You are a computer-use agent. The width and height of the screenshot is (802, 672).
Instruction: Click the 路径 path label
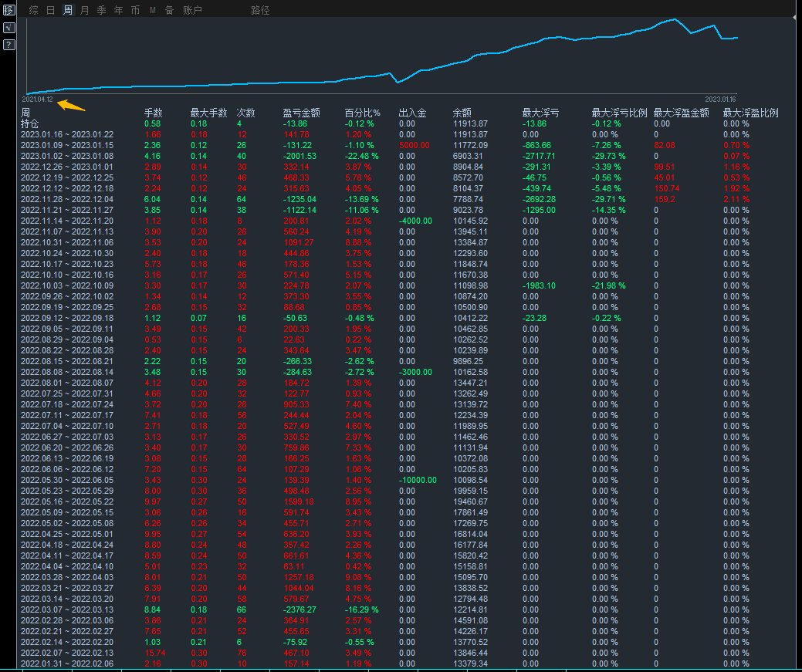point(260,10)
